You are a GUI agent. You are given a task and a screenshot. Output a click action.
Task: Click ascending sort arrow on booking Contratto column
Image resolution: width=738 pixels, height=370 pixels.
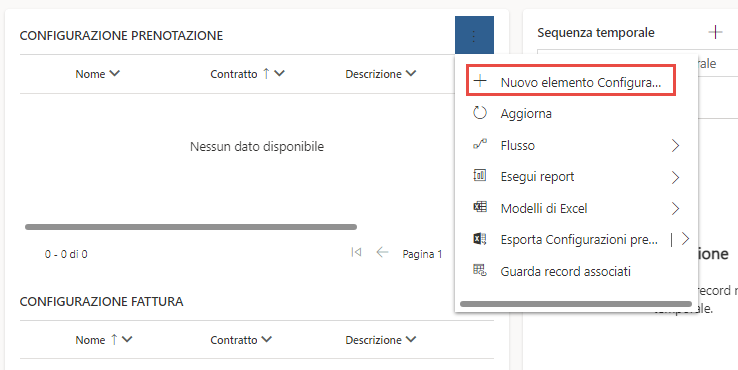tap(266, 73)
